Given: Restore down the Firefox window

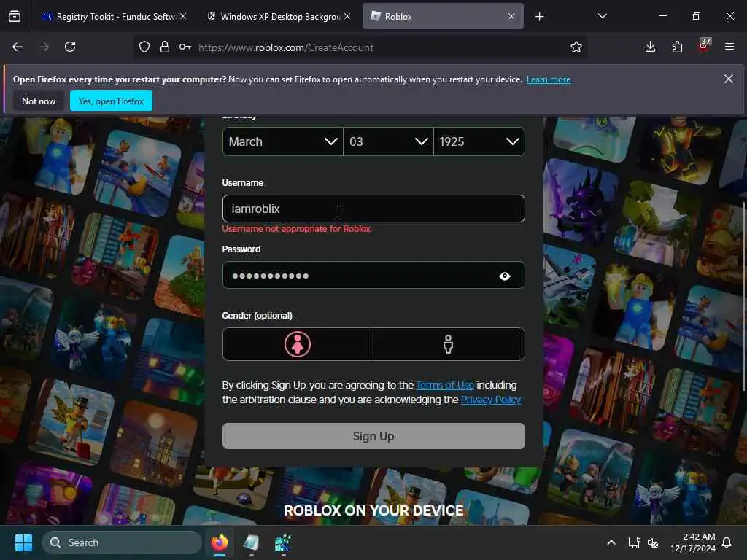Looking at the screenshot, I should 697,16.
